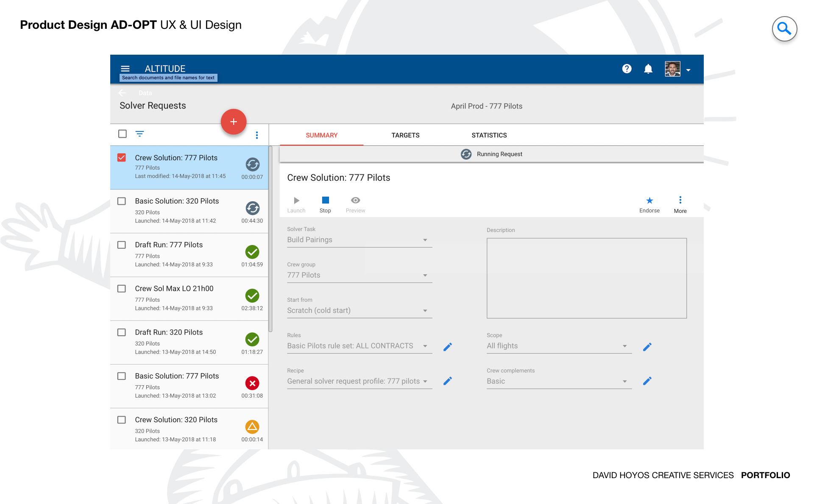The image size is (814, 504).
Task: Check the Basic Solution: 320 Pilots checkbox
Action: [x=122, y=201]
